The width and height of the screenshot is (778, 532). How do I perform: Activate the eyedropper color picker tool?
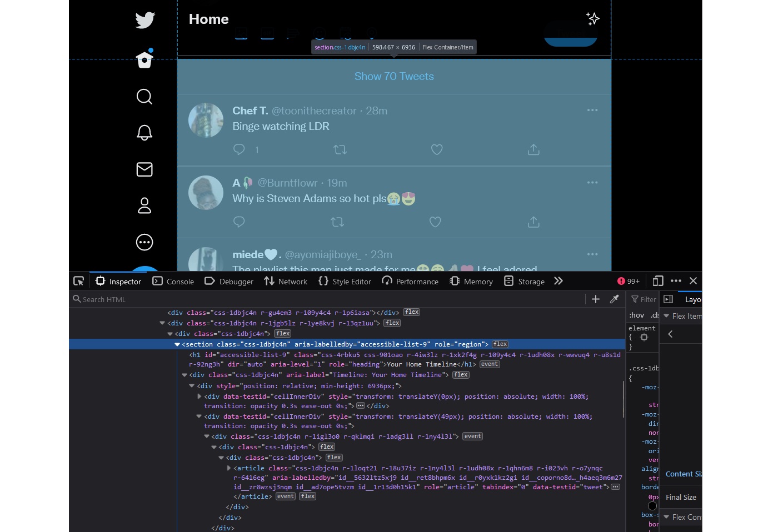point(614,299)
